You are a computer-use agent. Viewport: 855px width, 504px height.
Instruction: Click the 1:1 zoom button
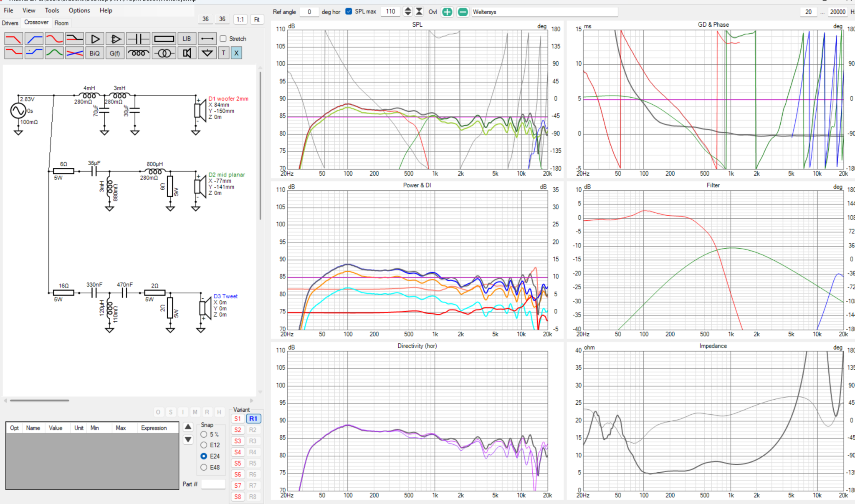coord(240,19)
